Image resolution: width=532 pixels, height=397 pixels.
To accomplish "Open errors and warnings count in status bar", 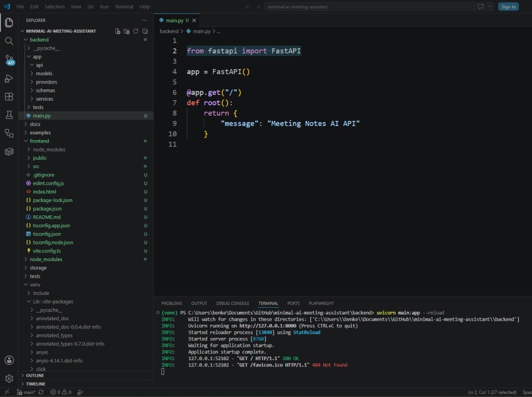I will 61,392.
